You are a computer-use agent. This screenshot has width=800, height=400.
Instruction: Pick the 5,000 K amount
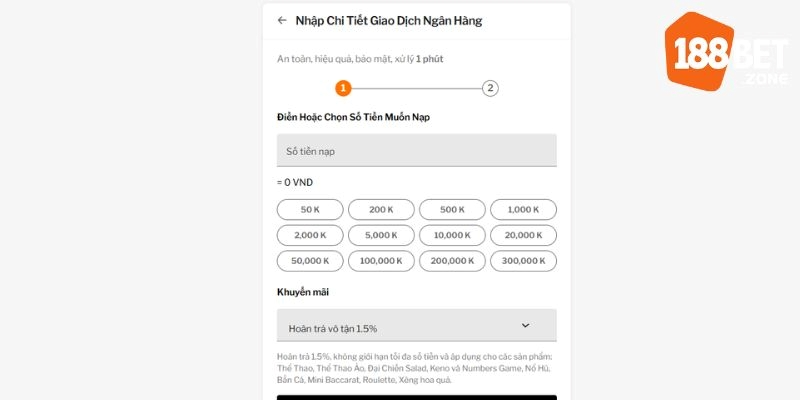pyautogui.click(x=381, y=235)
